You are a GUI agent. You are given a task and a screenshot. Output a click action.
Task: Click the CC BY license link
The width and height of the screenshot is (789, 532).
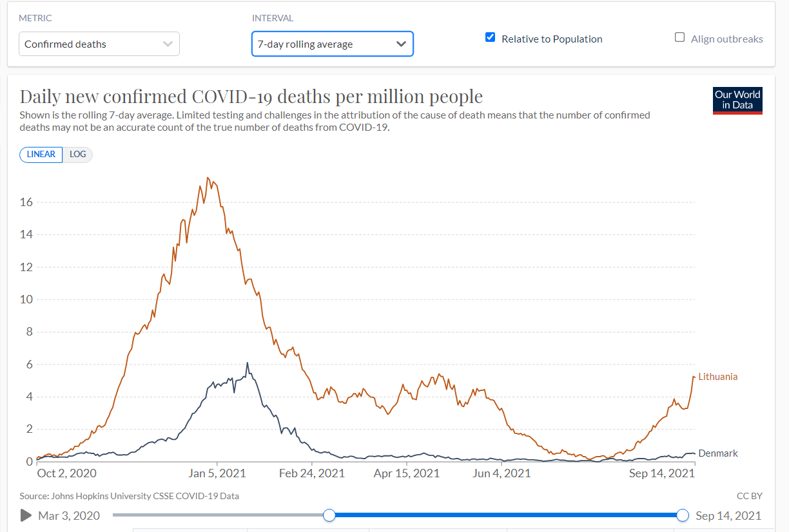(x=749, y=496)
